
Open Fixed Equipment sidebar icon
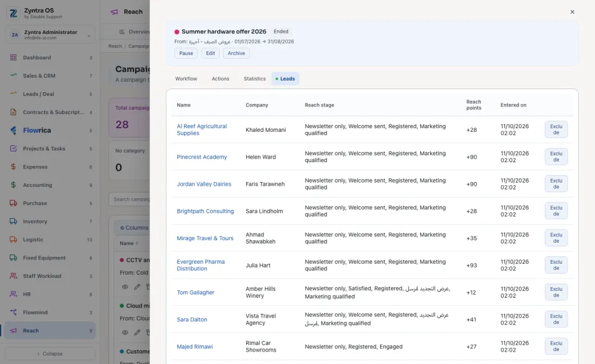click(x=13, y=258)
